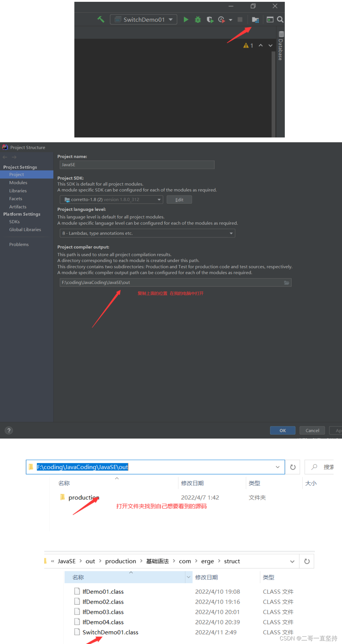
Task: Click 基础语法 in the breadcrumb path
Action: [x=157, y=561]
